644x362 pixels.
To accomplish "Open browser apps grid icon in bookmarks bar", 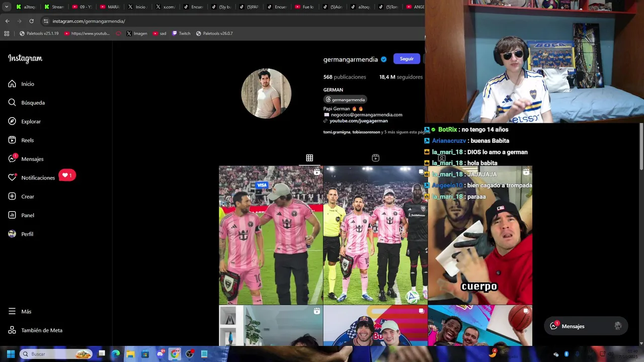I will pyautogui.click(x=7, y=34).
